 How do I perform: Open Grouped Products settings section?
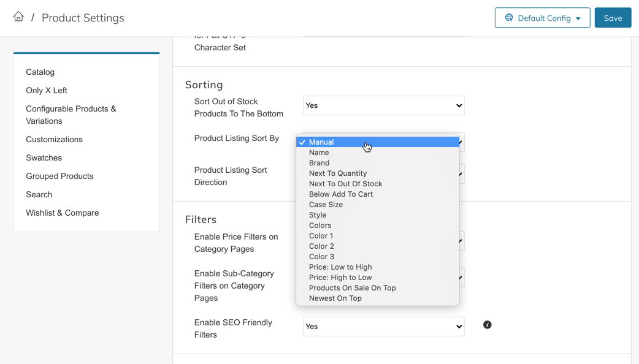59,176
